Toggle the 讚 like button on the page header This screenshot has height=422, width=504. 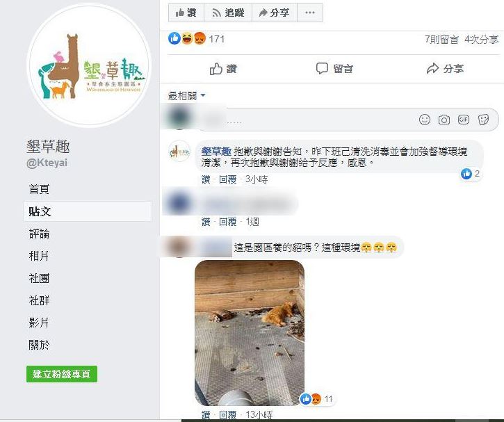[x=186, y=13]
